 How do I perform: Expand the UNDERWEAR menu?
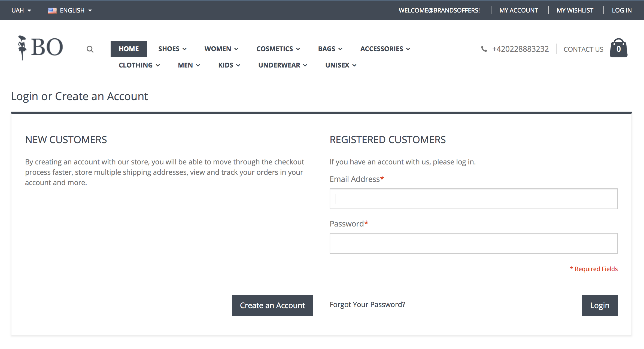coord(282,65)
